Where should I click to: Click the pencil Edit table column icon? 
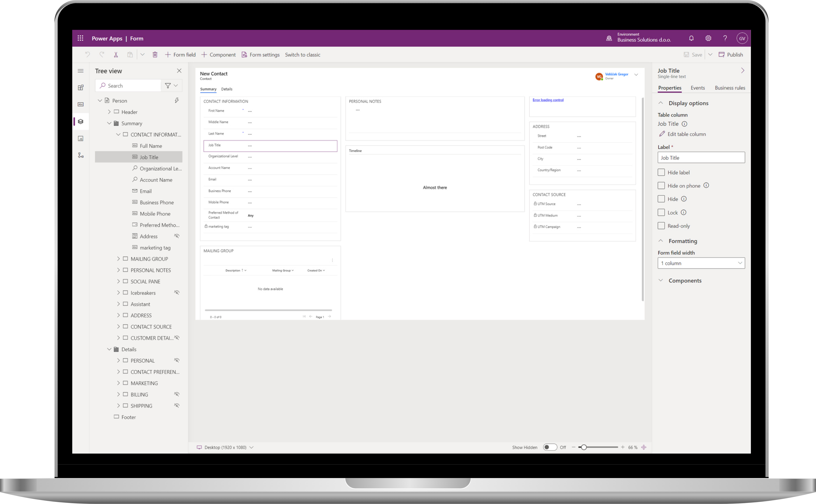click(662, 134)
